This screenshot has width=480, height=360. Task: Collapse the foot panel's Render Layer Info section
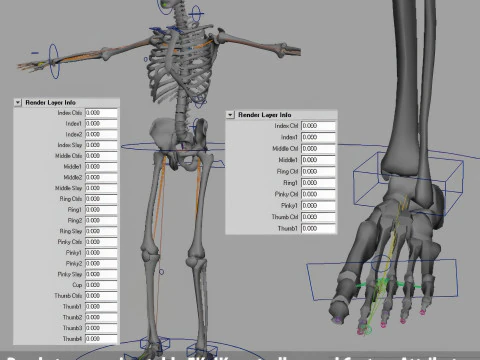coord(230,115)
